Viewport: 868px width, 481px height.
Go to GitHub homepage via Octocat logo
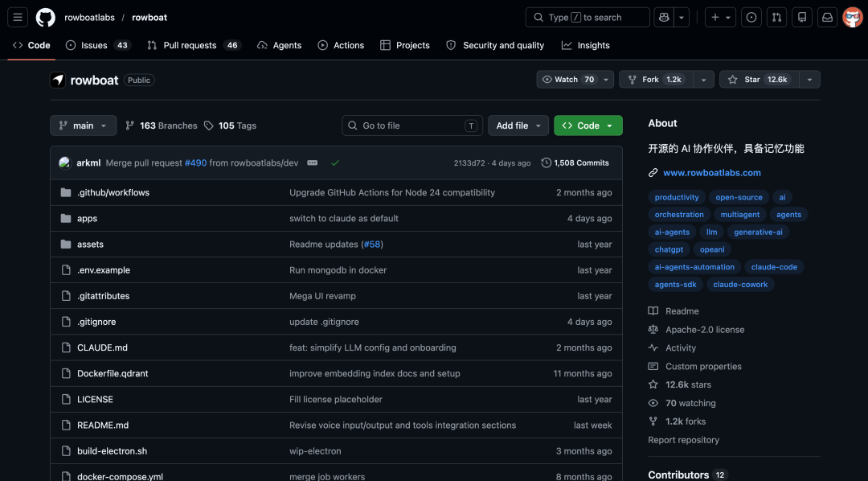pos(45,17)
